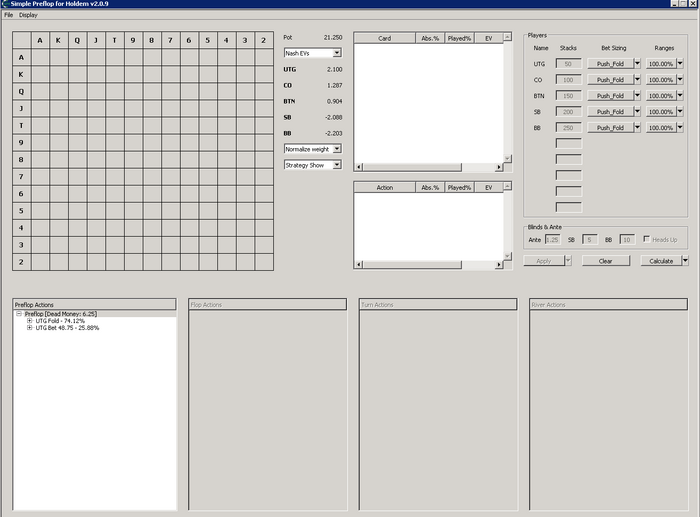
Task: Click BTN Push_Fold bet sizing button
Action: [x=610, y=96]
